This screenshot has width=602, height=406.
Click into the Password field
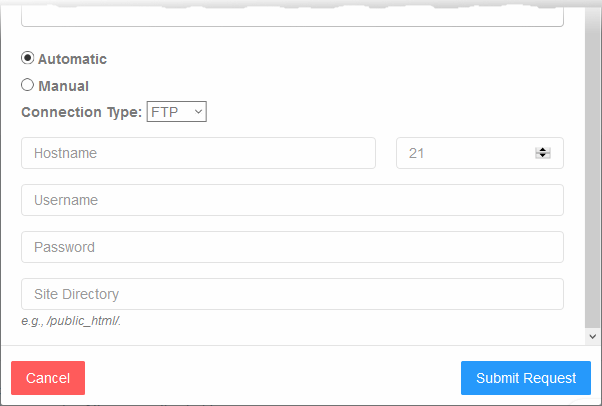coord(292,247)
